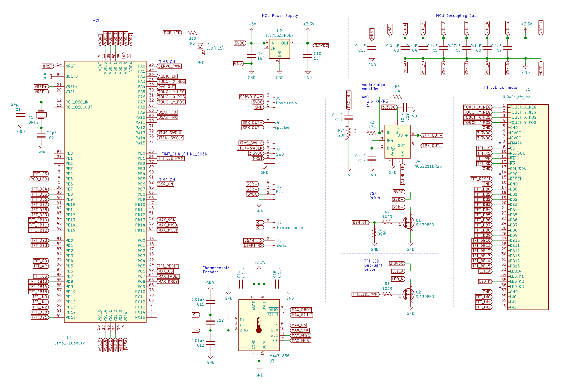
Task: Click the thermometer icon inside MAX31856
Action: (259, 325)
